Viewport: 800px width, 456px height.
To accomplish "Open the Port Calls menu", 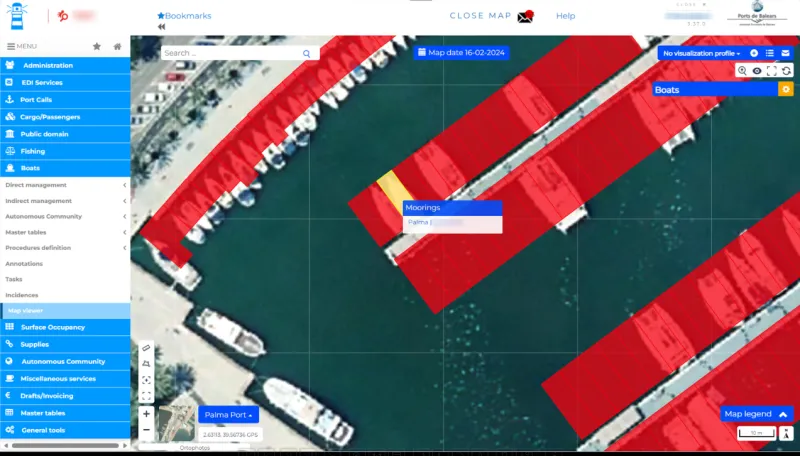I will click(65, 99).
